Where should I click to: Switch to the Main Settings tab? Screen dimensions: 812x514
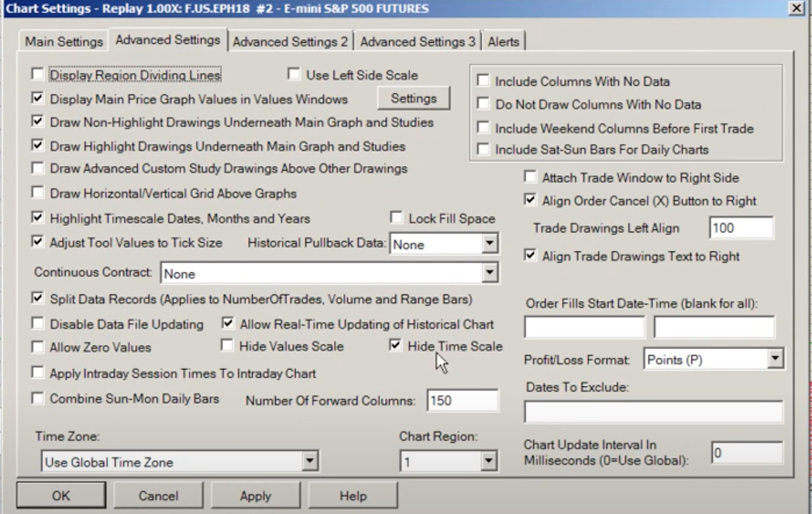[x=64, y=41]
